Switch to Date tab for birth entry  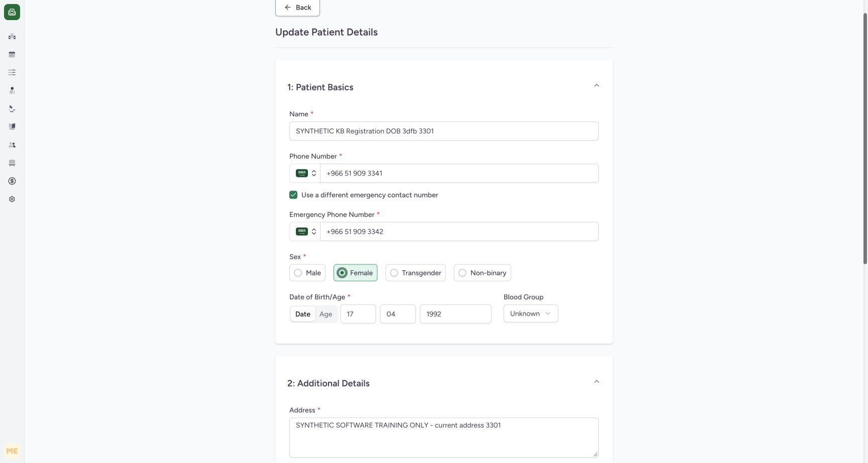[303, 314]
